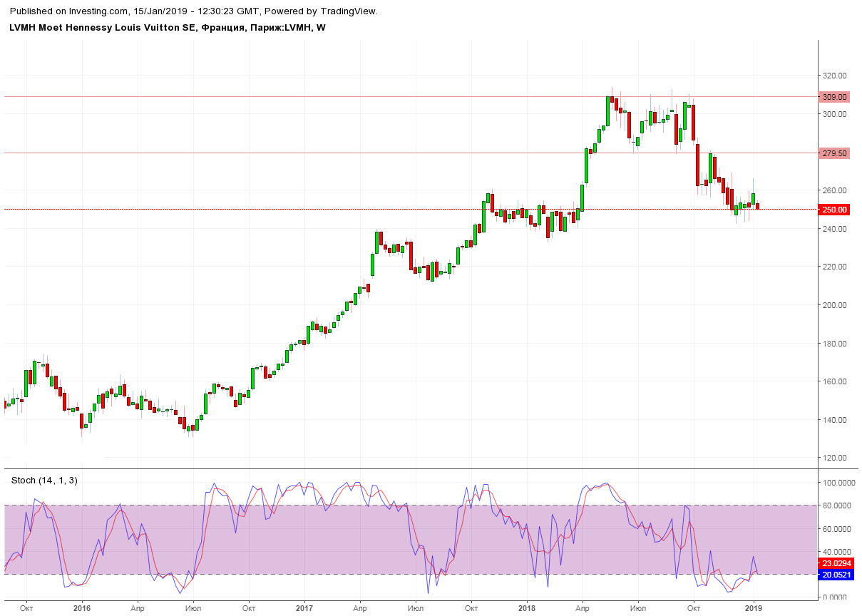Click the 279.50 horizontal level line
This screenshot has width=862, height=616.
click(x=410, y=153)
